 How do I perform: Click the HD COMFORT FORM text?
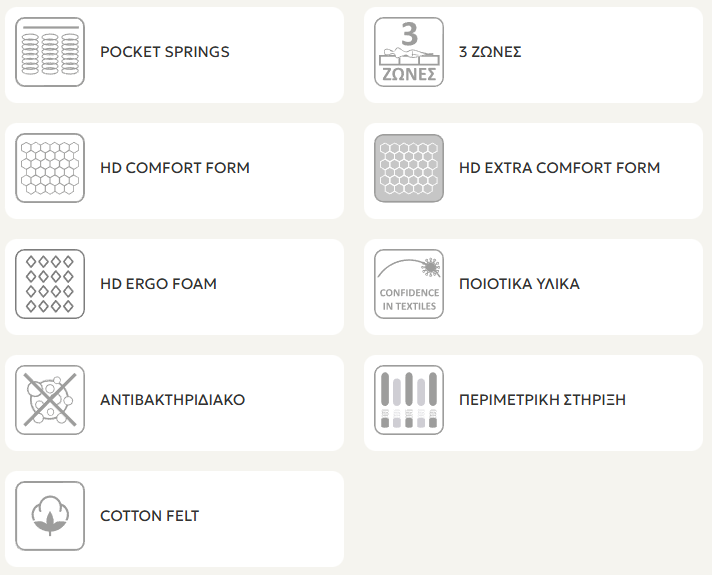(x=175, y=168)
